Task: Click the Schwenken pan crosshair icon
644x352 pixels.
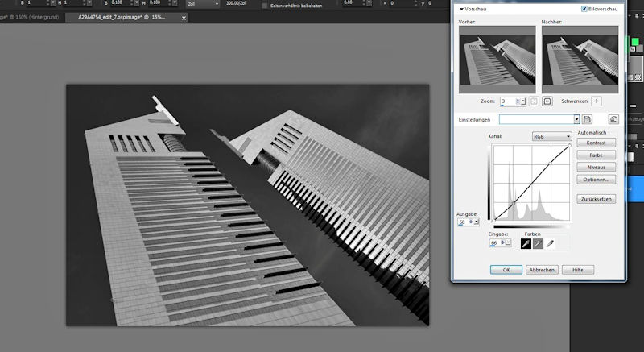Action: 597,101
